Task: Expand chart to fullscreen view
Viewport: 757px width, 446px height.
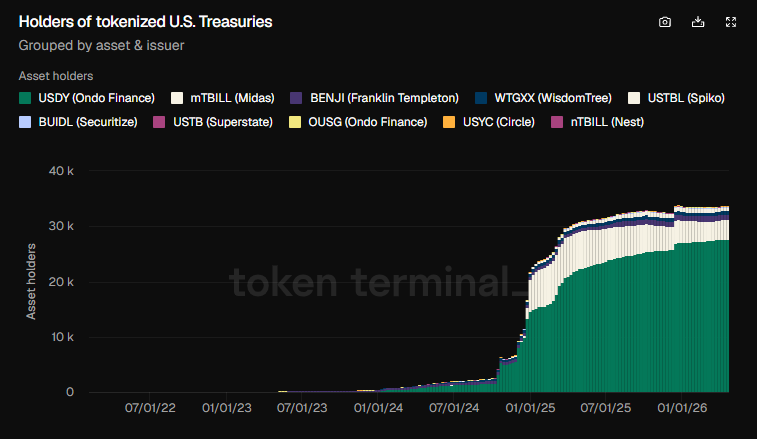Action: [x=731, y=22]
